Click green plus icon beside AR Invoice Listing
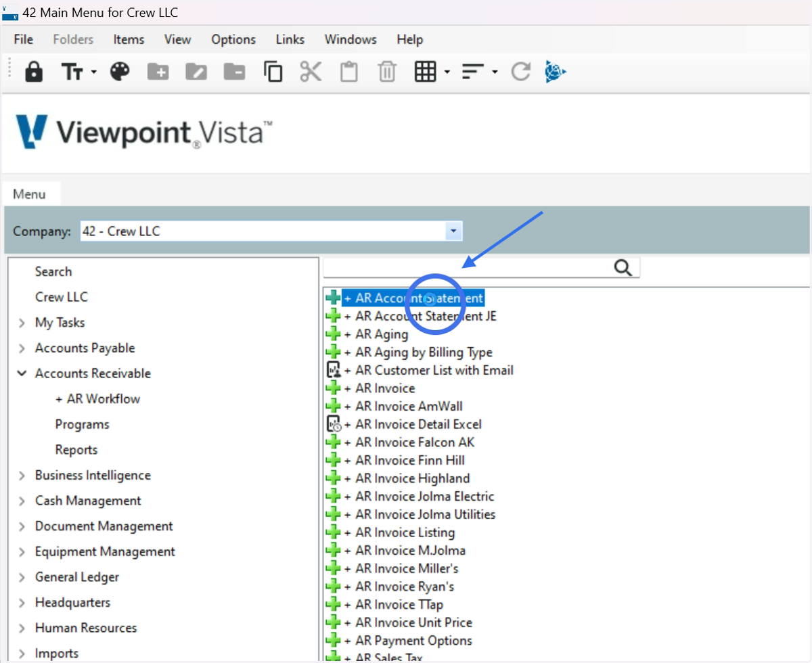 [x=333, y=532]
